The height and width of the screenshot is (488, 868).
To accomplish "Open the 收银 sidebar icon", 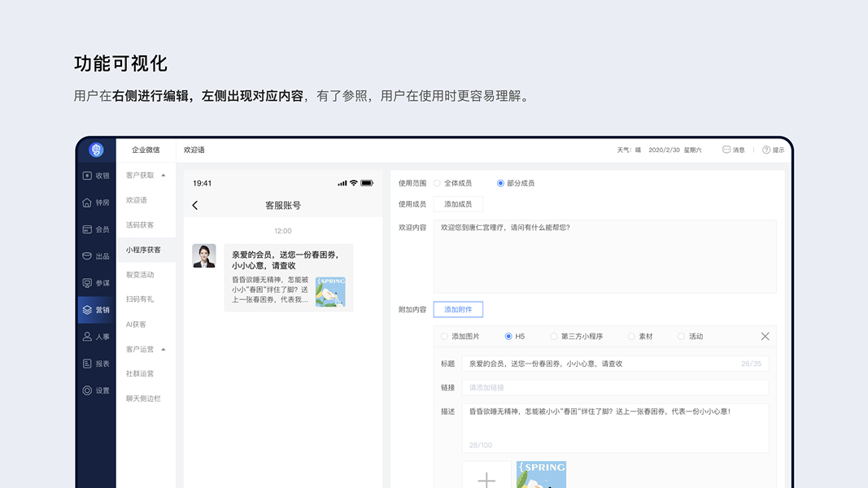I will [87, 176].
